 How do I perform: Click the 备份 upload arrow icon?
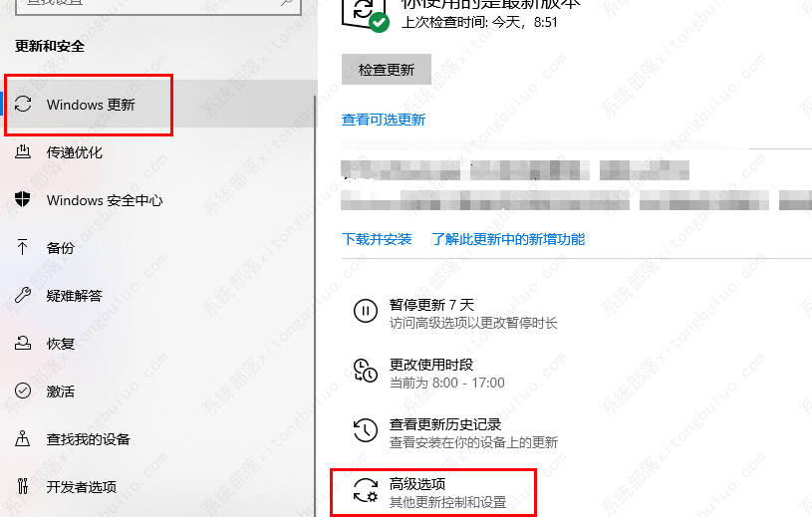click(x=22, y=247)
